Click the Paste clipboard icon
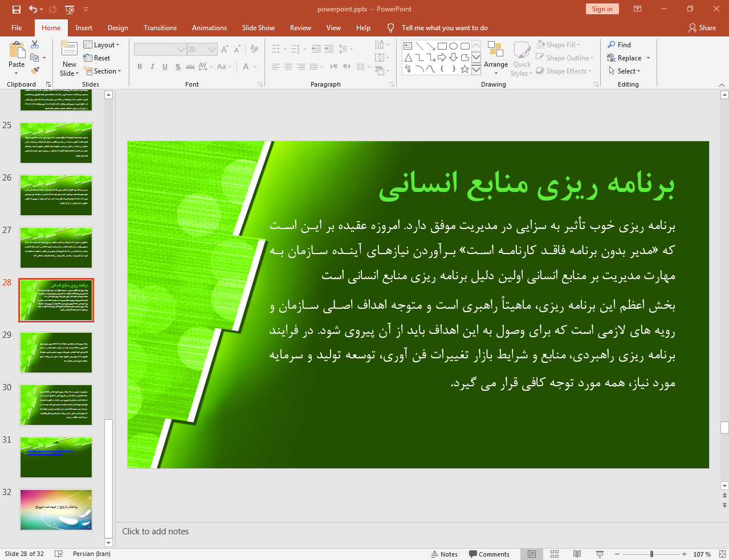The width and height of the screenshot is (729, 560). click(17, 51)
